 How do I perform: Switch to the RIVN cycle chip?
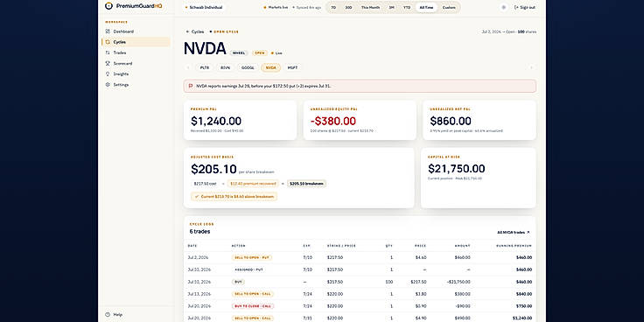(225, 67)
